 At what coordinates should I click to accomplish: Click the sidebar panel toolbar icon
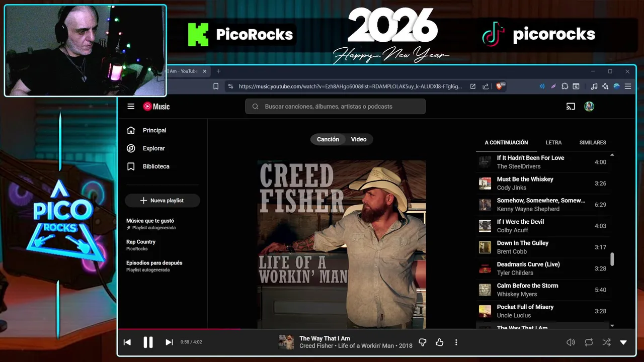[576, 86]
